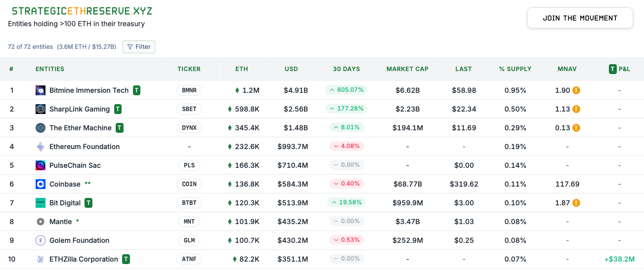Click the JOIN THE MOVEMENT button

click(x=580, y=18)
